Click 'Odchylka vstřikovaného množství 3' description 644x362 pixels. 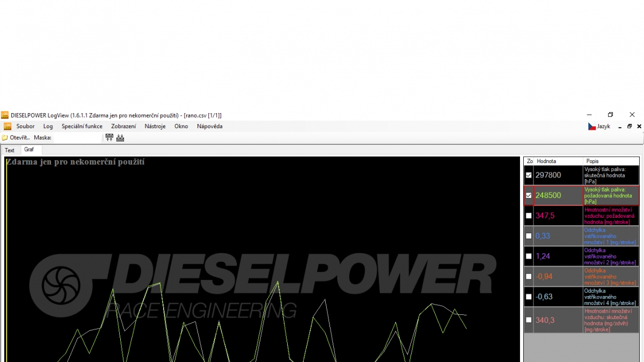611,276
